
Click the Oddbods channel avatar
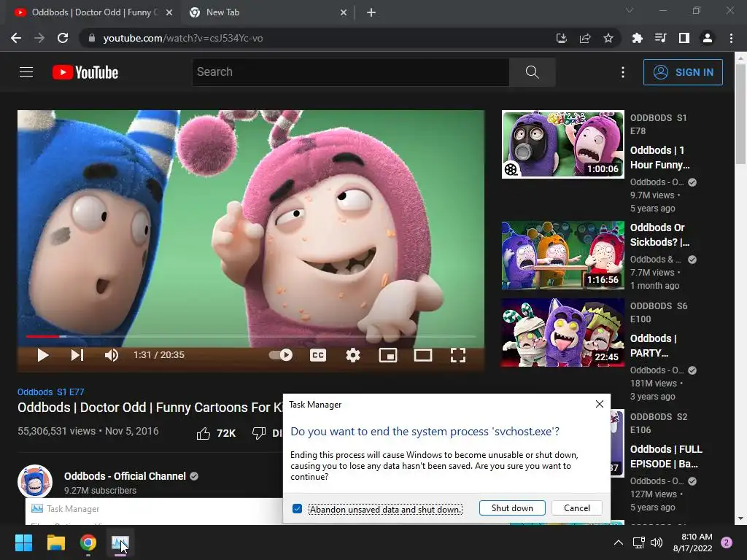[35, 481]
